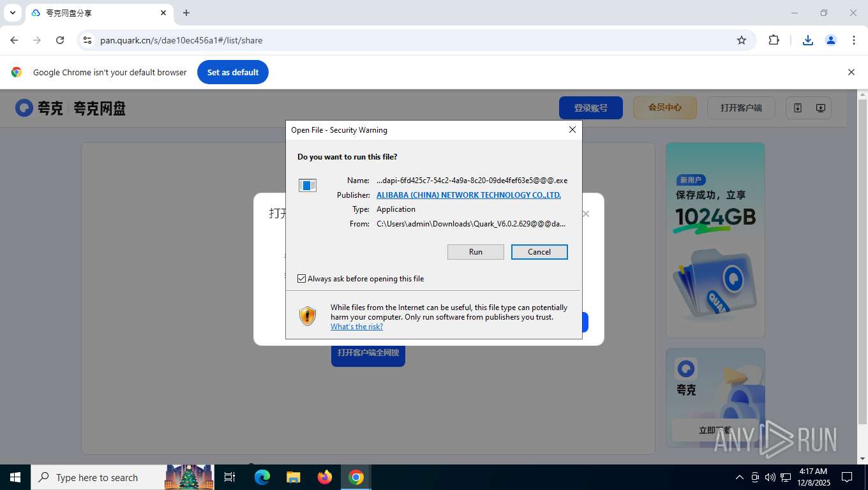Open the 1024GB new user promotion banner
Screen dimensions: 868x490
715,240
